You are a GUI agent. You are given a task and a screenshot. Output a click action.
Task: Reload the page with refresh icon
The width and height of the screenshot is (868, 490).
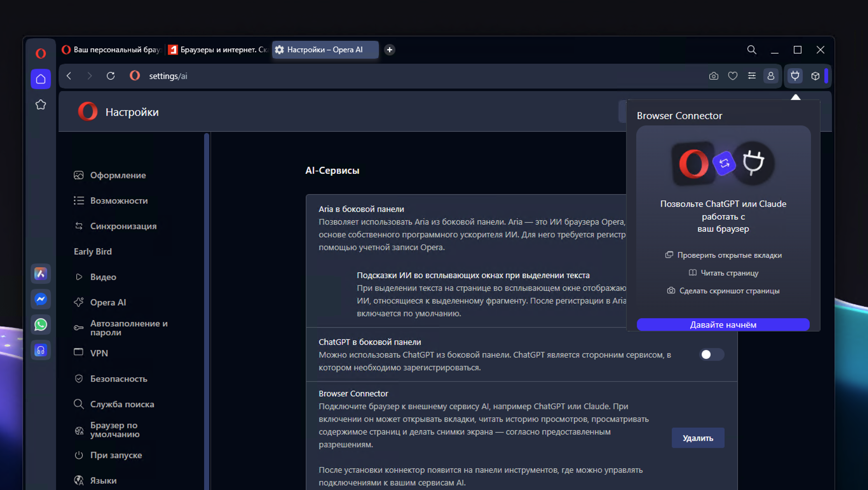tap(111, 76)
